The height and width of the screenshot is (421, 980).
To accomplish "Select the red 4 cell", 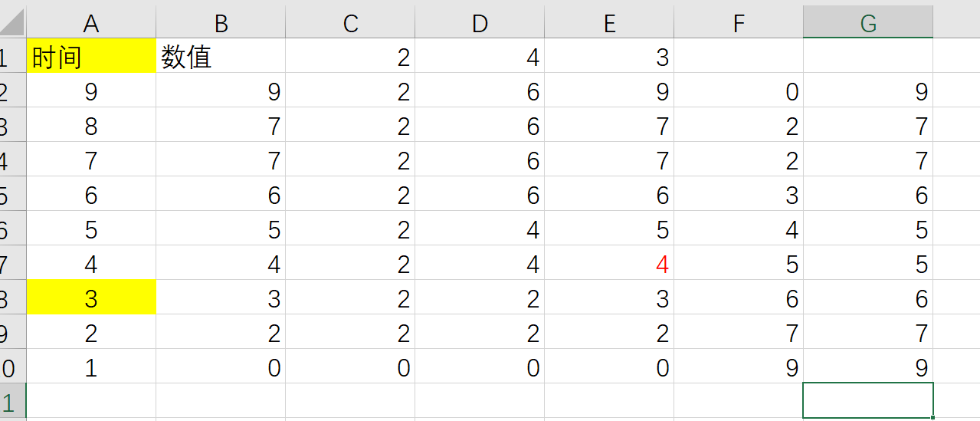I will [x=609, y=265].
